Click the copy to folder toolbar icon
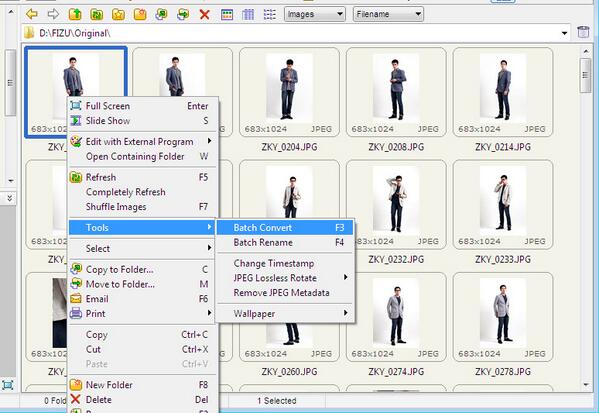Image resolution: width=599 pixels, height=413 pixels. click(x=162, y=15)
